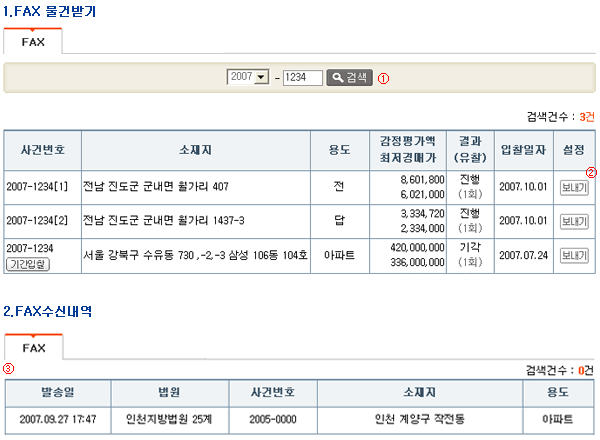Viewport: 600px width, 440px height.
Task: Click the red circled number 1 marker
Action: 383,78
